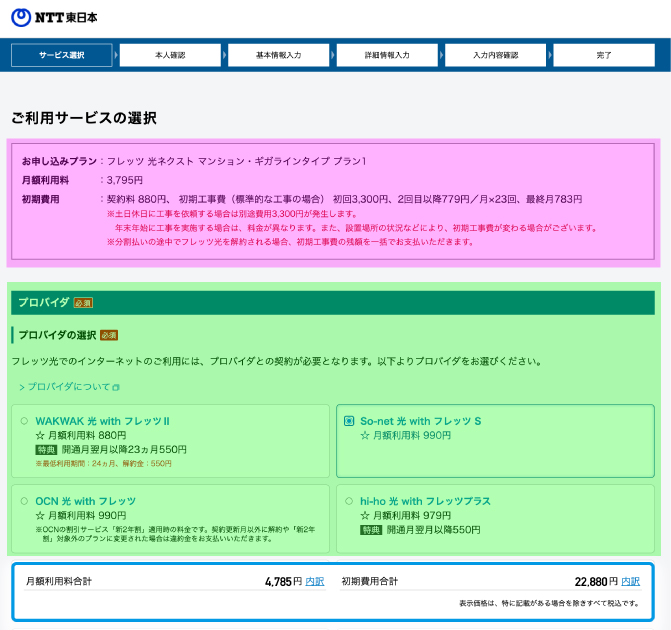Click the 特典 badge in the hi-ho card
The image size is (671, 630).
[371, 530]
